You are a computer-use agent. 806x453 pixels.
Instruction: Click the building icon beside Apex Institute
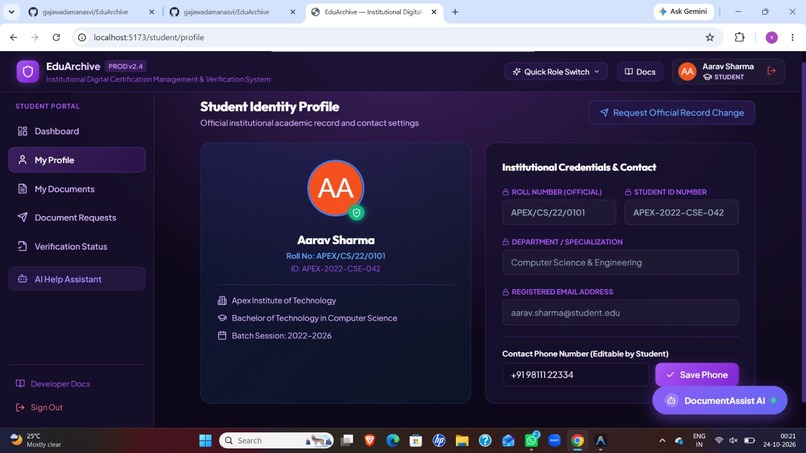(x=222, y=300)
